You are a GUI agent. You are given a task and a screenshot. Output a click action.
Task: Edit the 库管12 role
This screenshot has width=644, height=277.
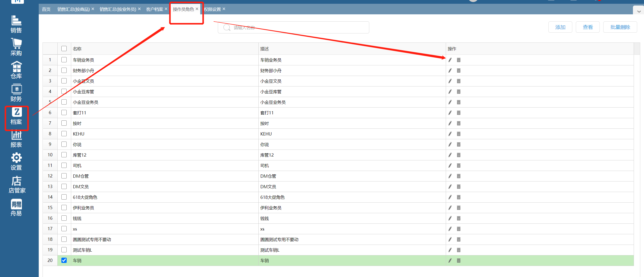[x=450, y=155]
